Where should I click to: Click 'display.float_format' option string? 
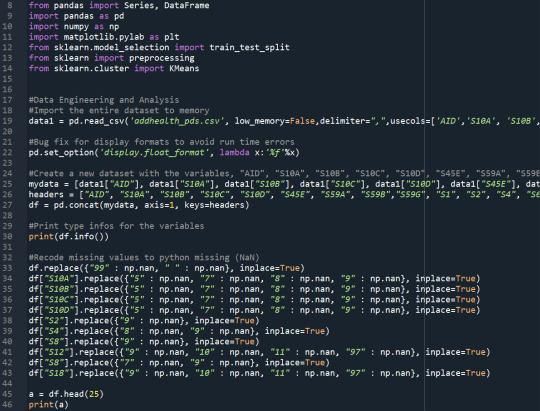(154, 153)
